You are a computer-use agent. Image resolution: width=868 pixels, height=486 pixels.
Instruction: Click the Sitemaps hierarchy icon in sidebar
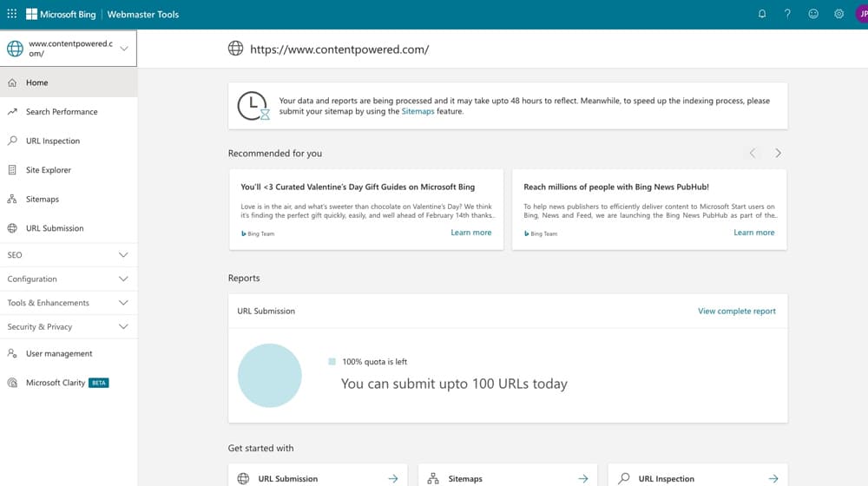click(x=12, y=199)
